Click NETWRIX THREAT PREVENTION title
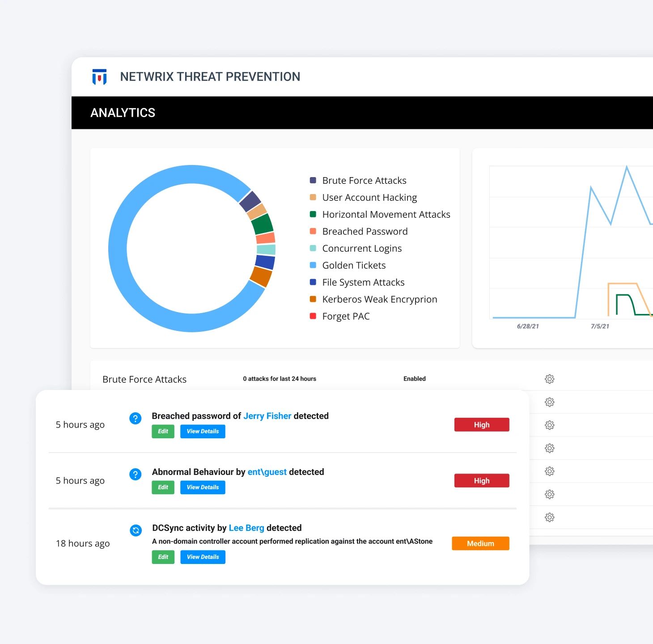Screen dimensions: 653x644 (210, 76)
